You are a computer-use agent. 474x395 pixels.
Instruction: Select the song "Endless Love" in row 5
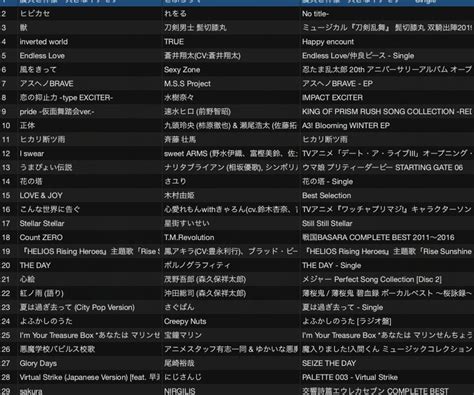(42, 56)
